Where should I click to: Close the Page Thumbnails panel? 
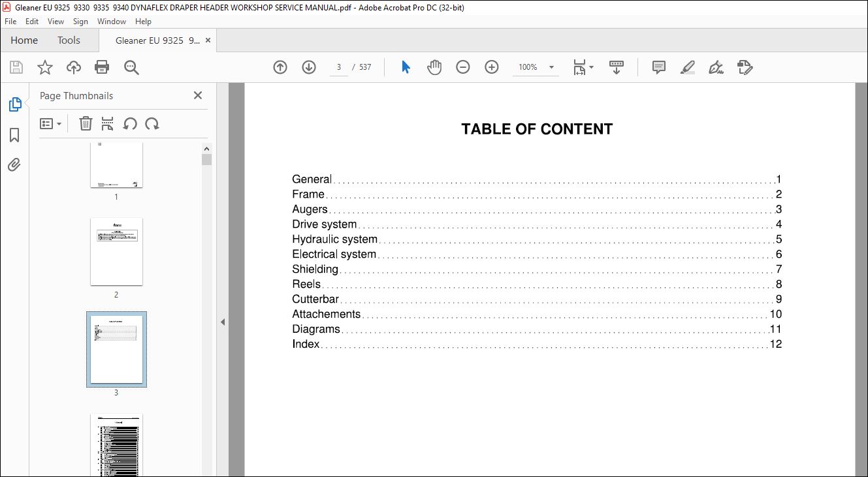click(x=198, y=95)
